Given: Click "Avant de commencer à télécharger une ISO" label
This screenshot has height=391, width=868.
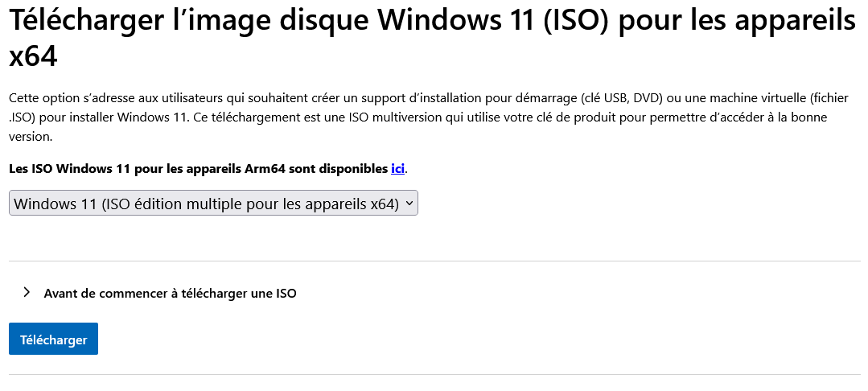Looking at the screenshot, I should [170, 294].
